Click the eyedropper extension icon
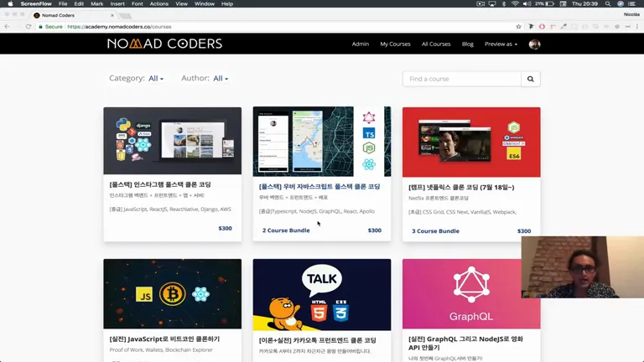This screenshot has height=362, width=644. point(563,27)
